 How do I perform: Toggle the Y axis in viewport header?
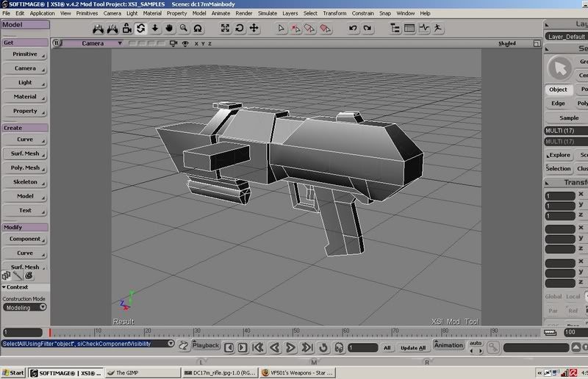click(x=203, y=43)
